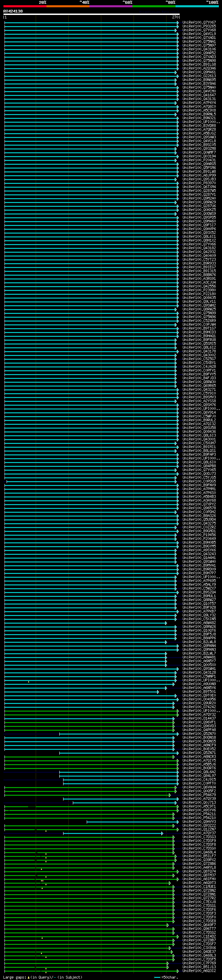Select hit label UniRef100_C1E4D2

[199, 937]
